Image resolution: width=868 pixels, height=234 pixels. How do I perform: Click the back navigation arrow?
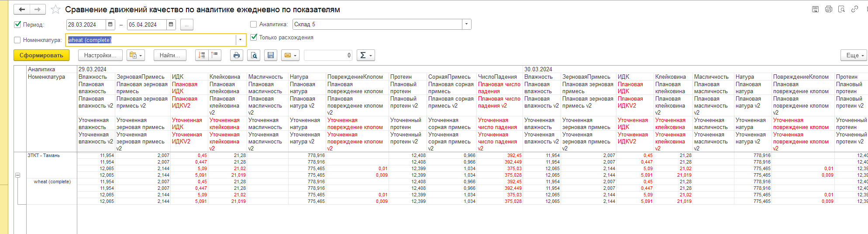pyautogui.click(x=22, y=9)
